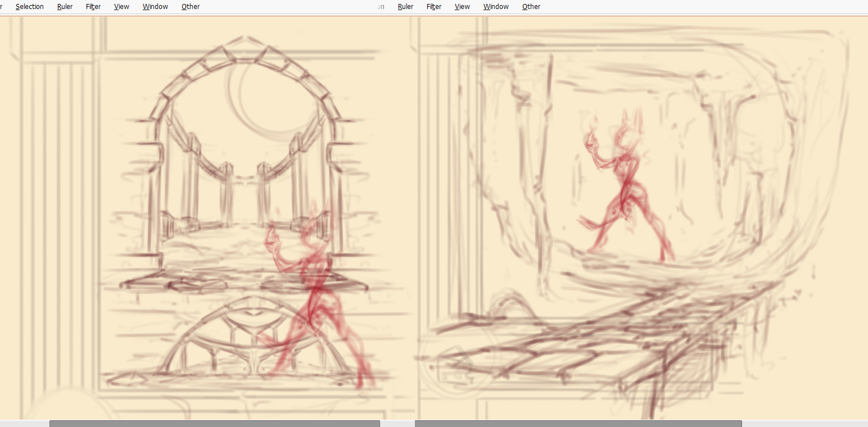Open the Ruler menu in the right window

click(405, 7)
